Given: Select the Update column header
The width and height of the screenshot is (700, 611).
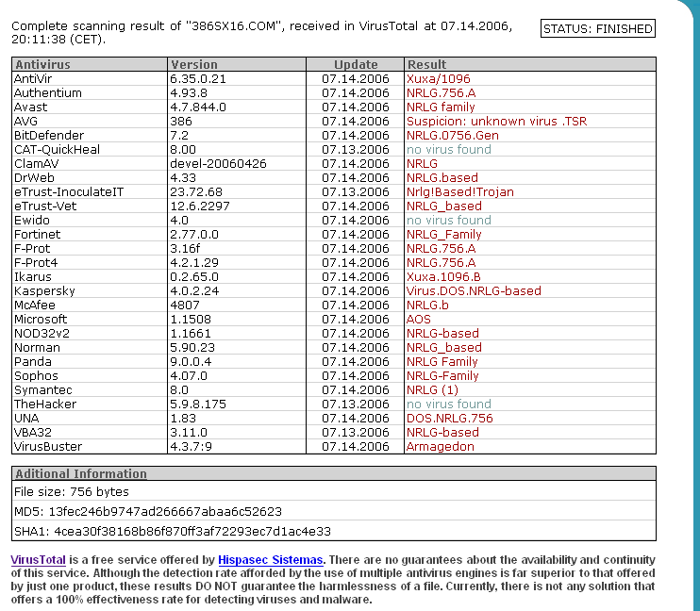Looking at the screenshot, I should [x=356, y=64].
